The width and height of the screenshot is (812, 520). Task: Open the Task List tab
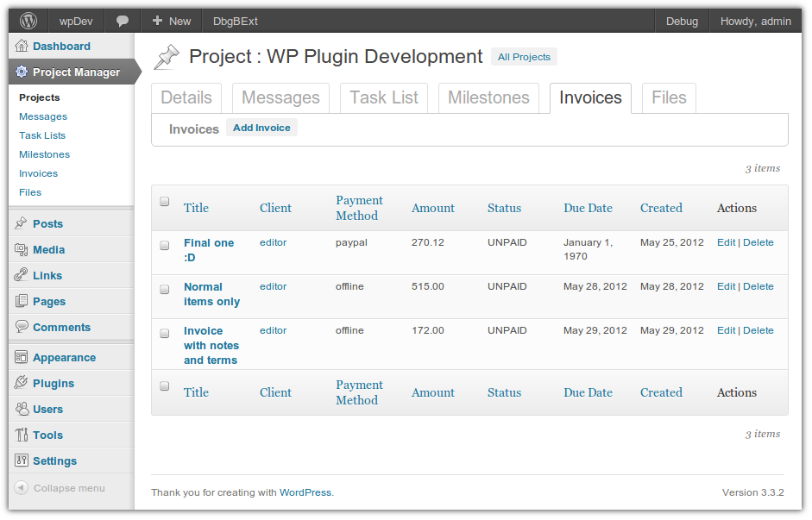pyautogui.click(x=384, y=97)
